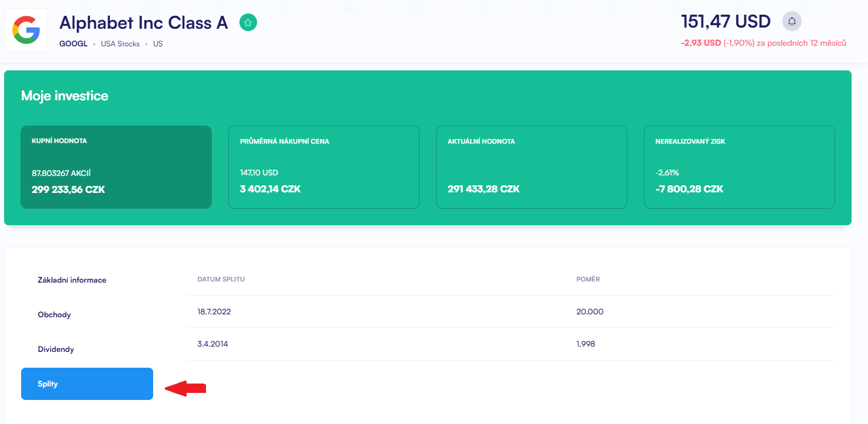Select the highlighted Splity tab
The height and width of the screenshot is (424, 868).
click(87, 384)
